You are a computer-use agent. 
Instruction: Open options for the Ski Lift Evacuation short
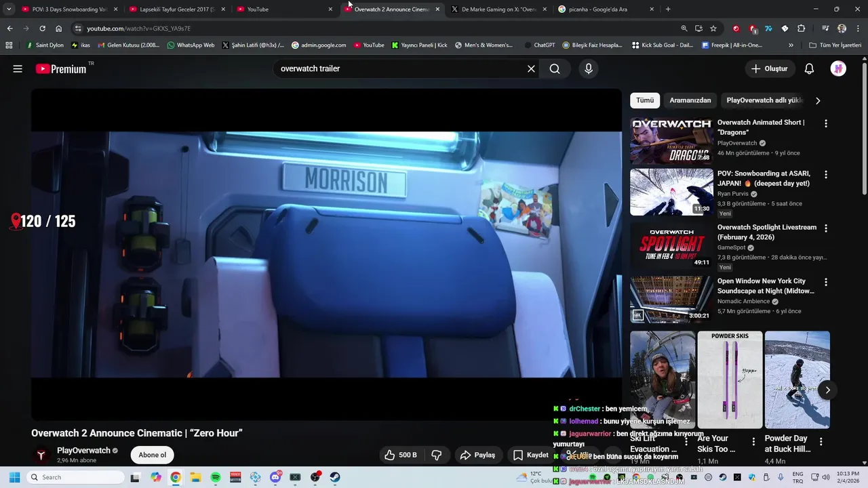(686, 441)
